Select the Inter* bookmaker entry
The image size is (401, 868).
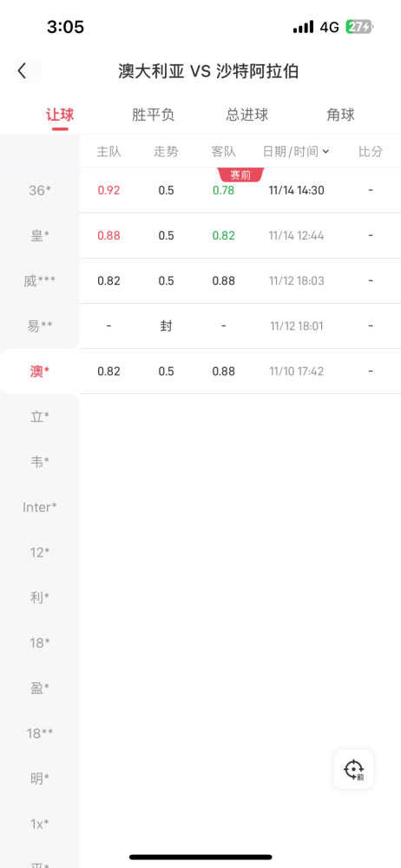(40, 507)
